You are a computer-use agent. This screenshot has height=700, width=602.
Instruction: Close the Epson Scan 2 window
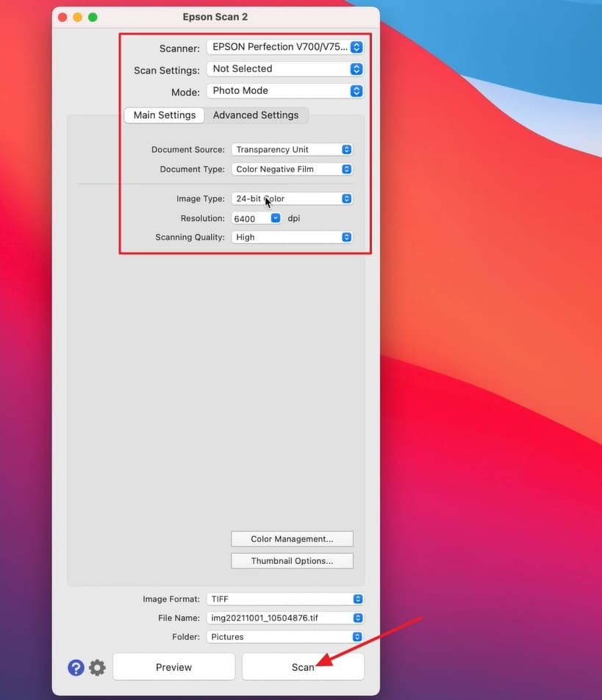coord(62,17)
